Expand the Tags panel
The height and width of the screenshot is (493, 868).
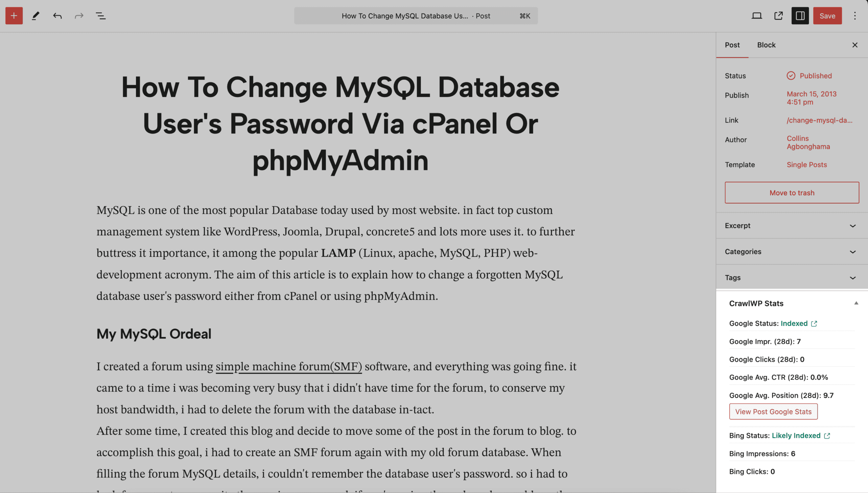(792, 278)
